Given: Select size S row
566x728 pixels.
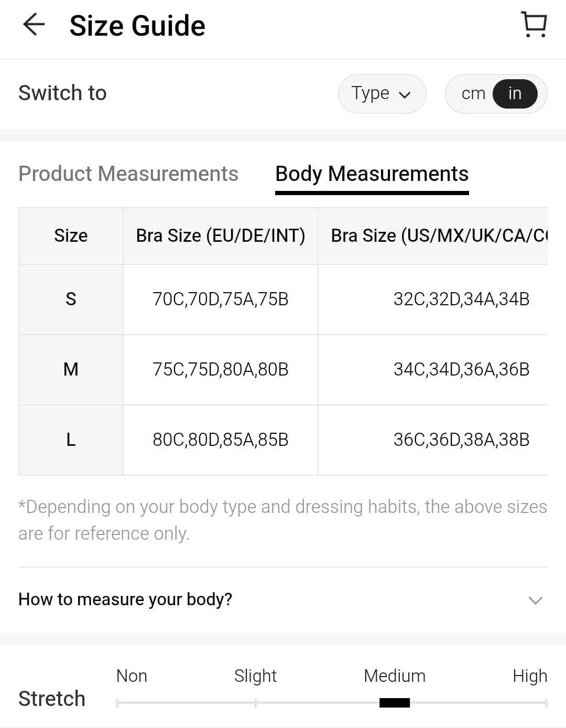Looking at the screenshot, I should point(71,299).
